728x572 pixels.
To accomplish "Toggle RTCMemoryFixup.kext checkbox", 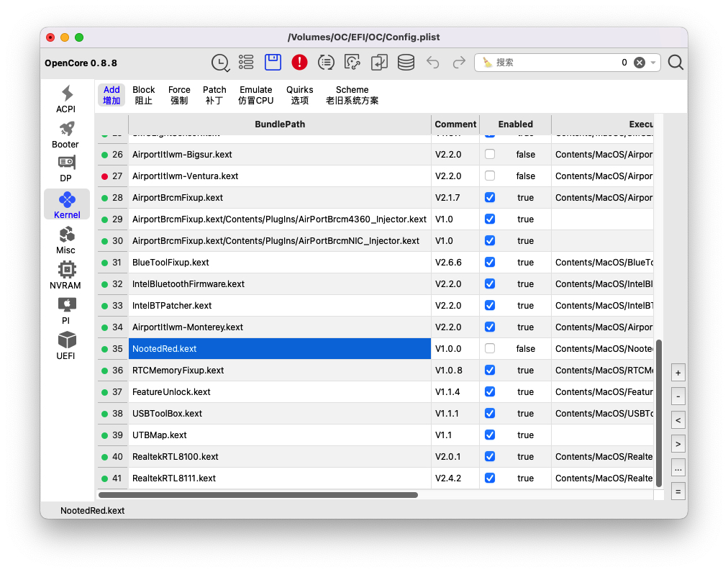I will click(490, 370).
